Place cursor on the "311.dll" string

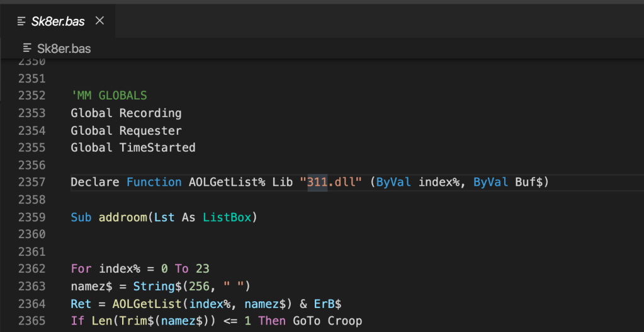[331, 182]
